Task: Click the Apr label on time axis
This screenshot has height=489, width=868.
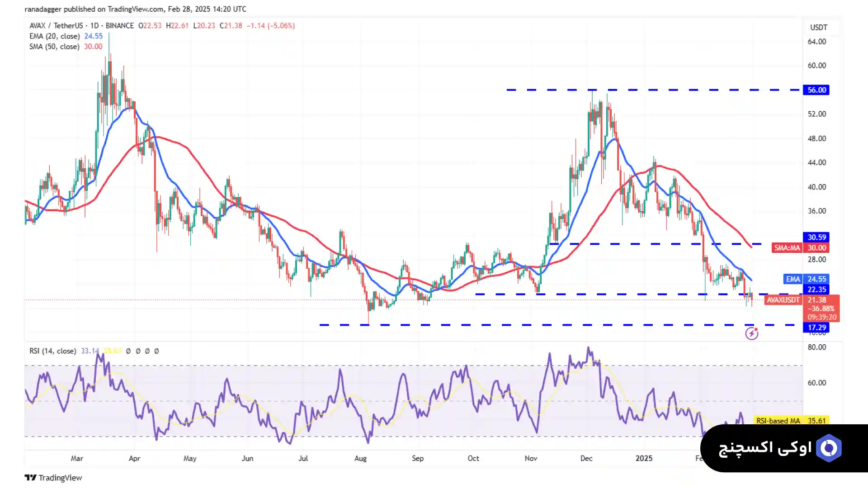Action: point(134,458)
